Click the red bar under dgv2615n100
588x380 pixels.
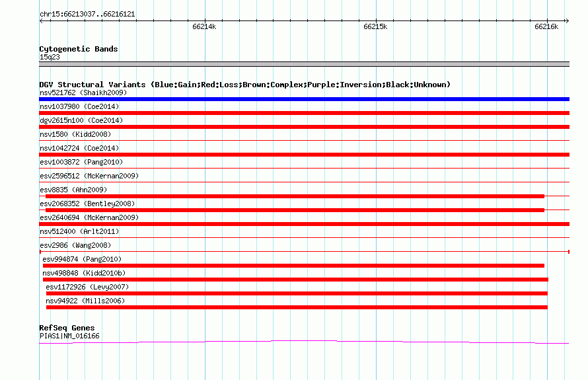(x=304, y=127)
